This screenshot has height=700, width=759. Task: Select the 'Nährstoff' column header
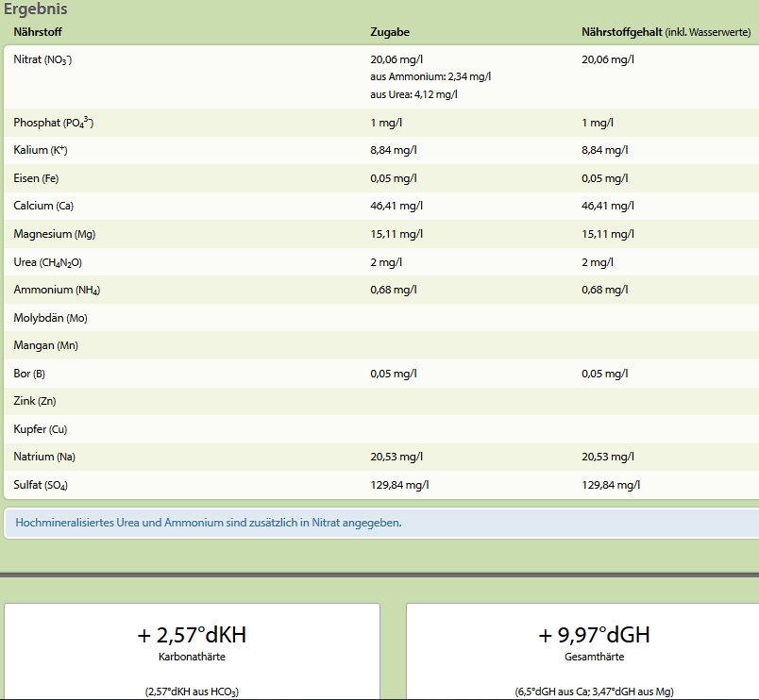pos(38,32)
